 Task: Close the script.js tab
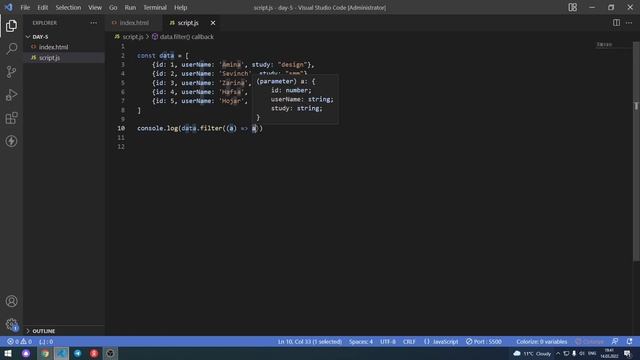[x=213, y=23]
